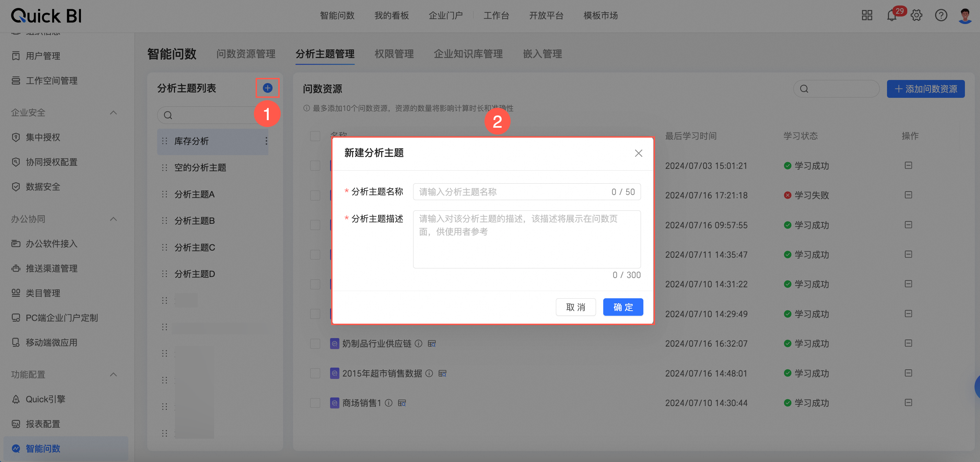Remove resource with 学习失败 status
This screenshot has height=462, width=980.
pos(909,195)
